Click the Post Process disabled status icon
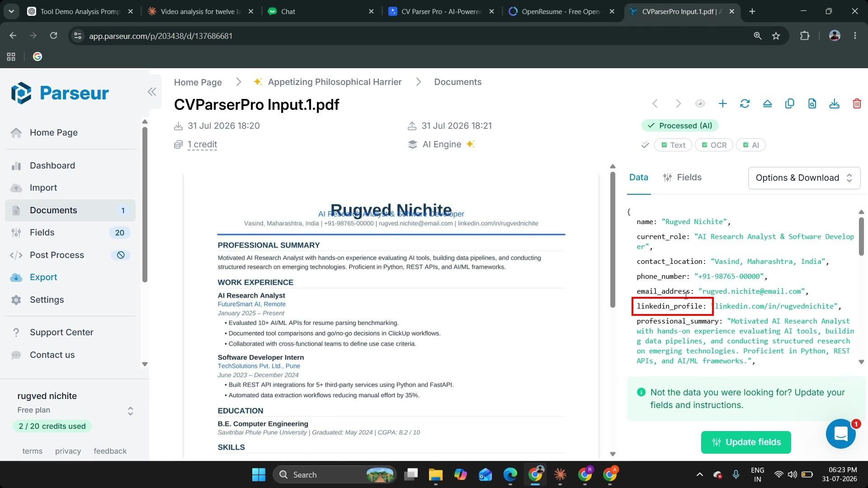The height and width of the screenshot is (488, 868). click(121, 255)
